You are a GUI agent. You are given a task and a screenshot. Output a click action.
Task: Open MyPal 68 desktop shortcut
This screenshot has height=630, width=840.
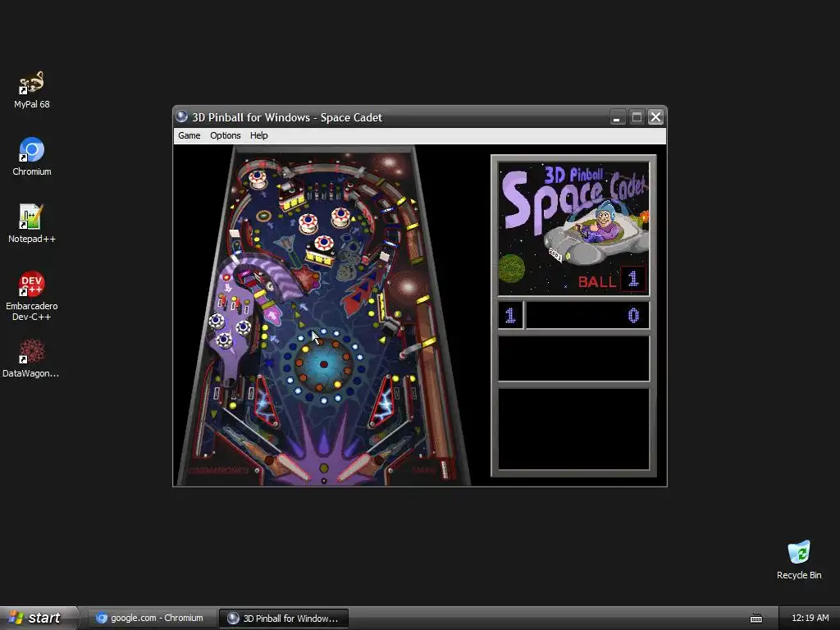tap(32, 89)
